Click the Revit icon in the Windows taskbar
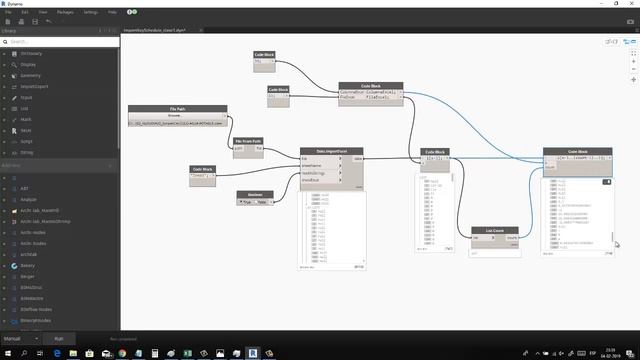 253,353
